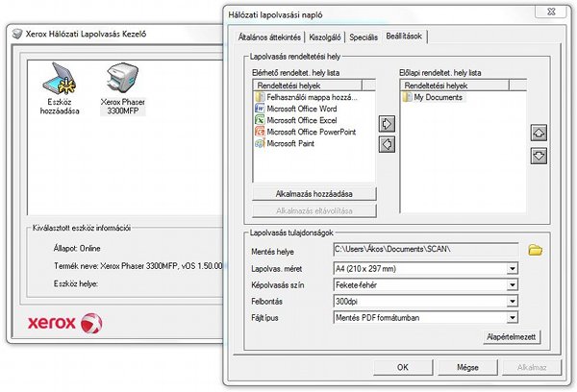Click Állapot: Online status text

[77, 249]
